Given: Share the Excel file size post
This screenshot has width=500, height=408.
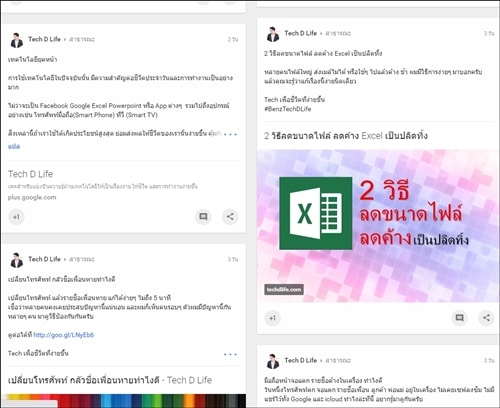Looking at the screenshot, I should 486,318.
